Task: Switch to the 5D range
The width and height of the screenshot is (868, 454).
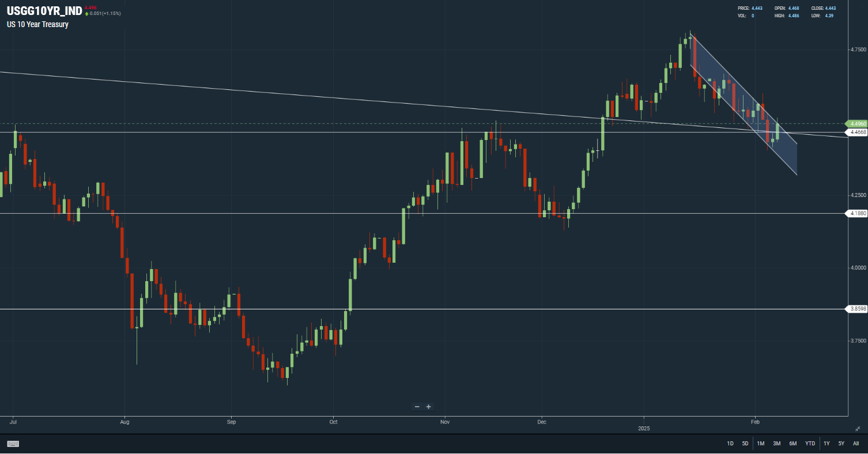Action: point(745,444)
